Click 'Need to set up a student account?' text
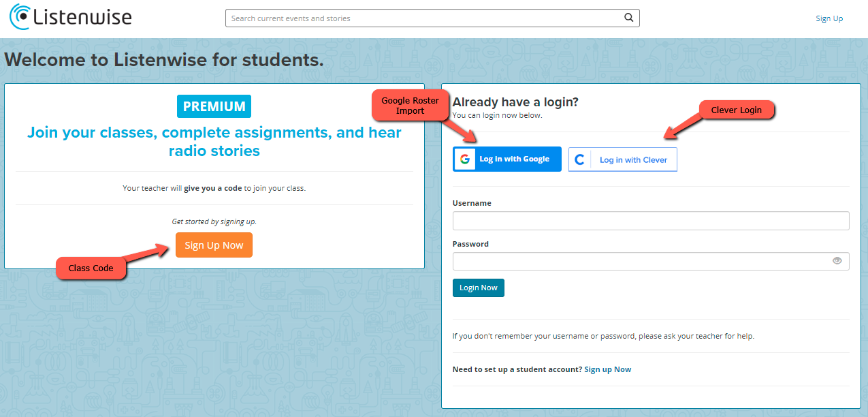868x417 pixels. point(517,369)
